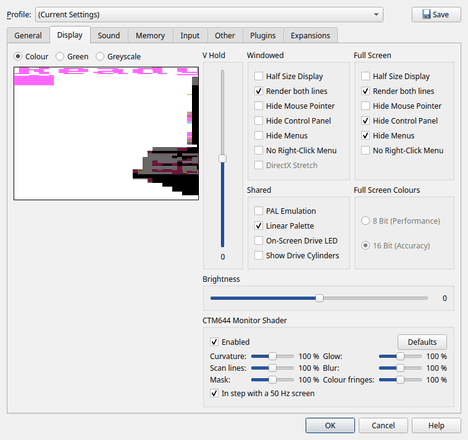Adjust the Curvature slider

(x=272, y=356)
